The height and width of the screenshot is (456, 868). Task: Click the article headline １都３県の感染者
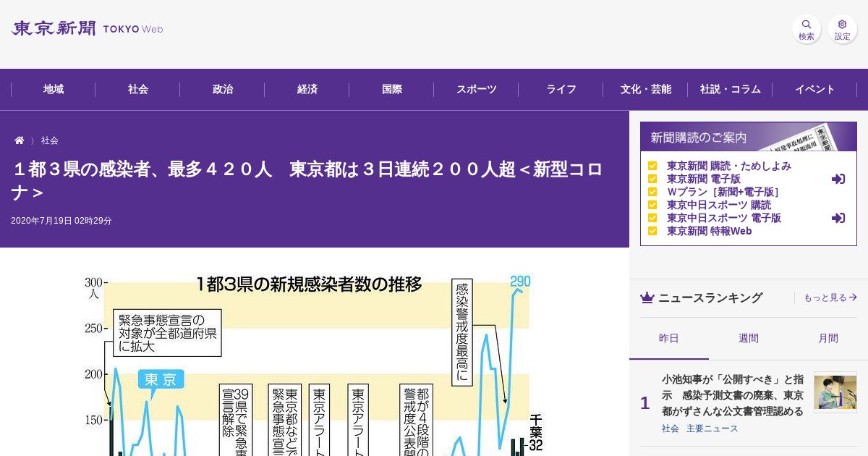[307, 181]
